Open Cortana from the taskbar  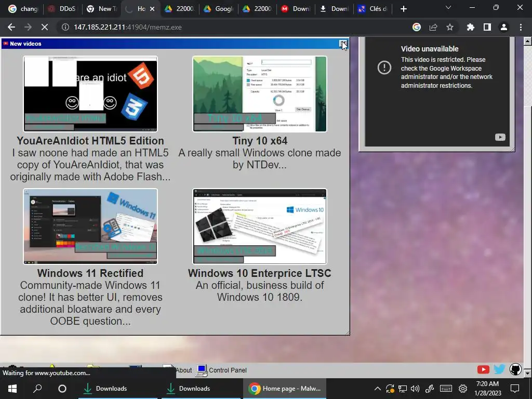62,389
